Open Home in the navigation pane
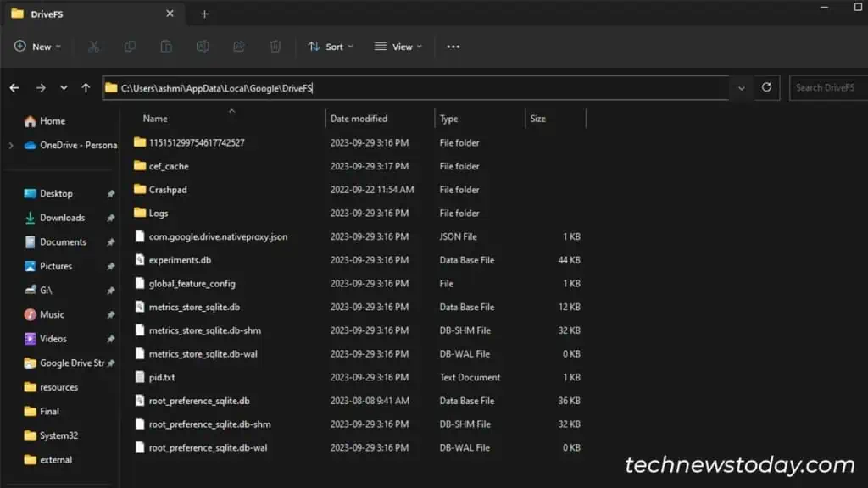The width and height of the screenshot is (868, 488). click(x=45, y=120)
